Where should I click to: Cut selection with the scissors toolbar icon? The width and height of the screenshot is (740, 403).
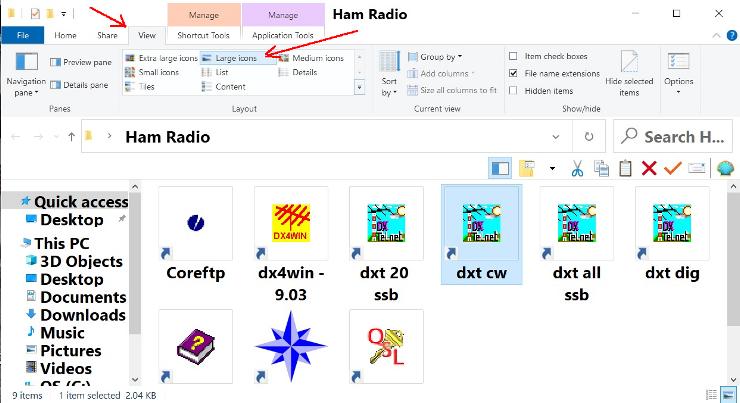577,168
